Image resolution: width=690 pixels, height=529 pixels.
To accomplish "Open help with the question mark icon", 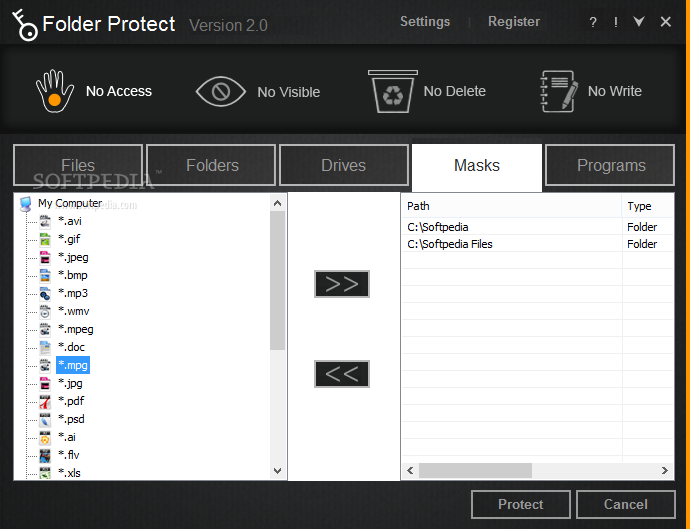I will [x=593, y=22].
